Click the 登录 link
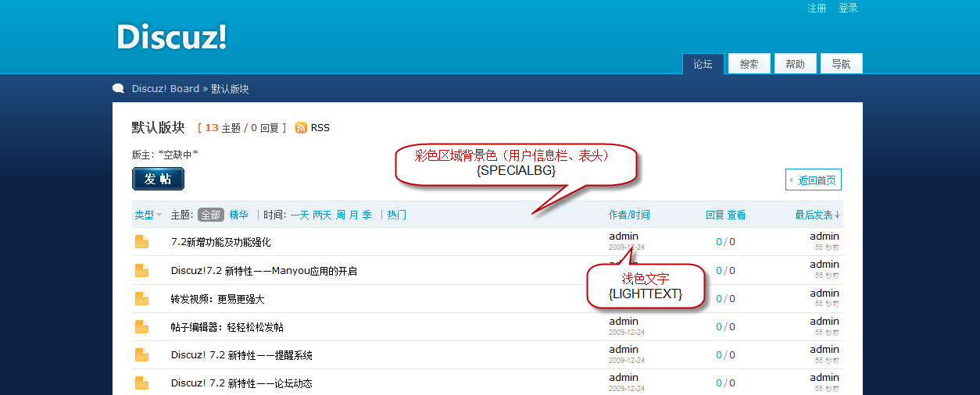The height and width of the screenshot is (395, 980). (848, 8)
